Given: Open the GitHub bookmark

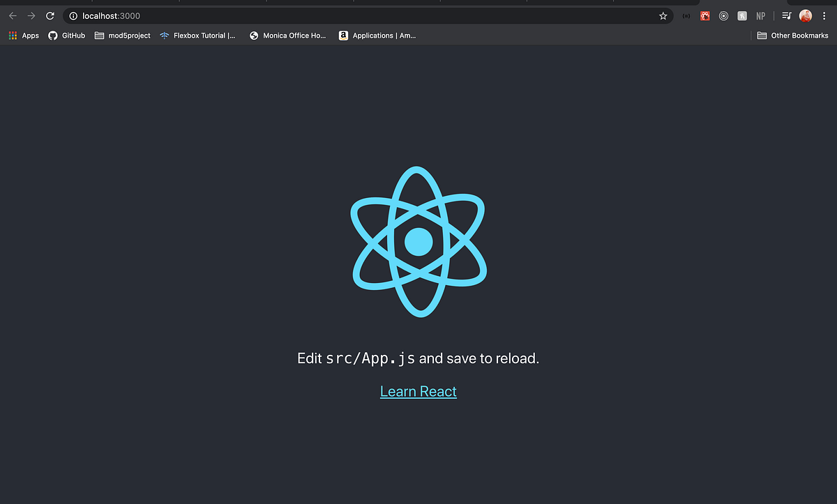Looking at the screenshot, I should pyautogui.click(x=66, y=35).
